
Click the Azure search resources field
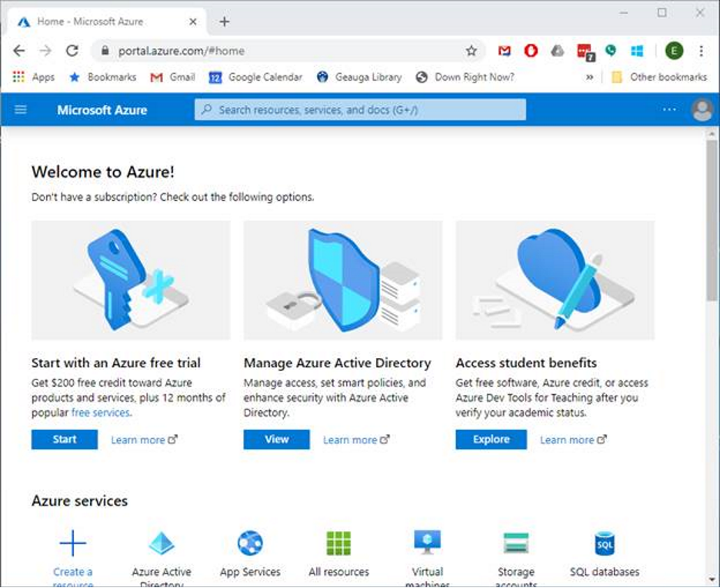pyautogui.click(x=360, y=110)
